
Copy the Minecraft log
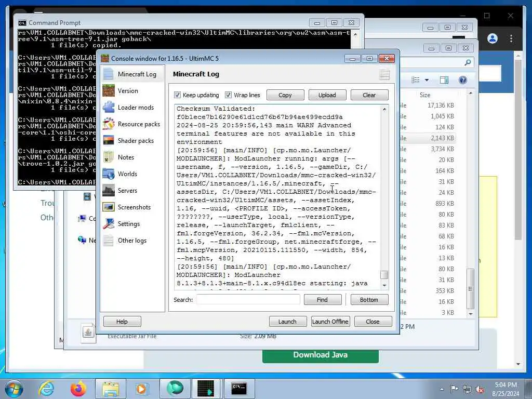(x=285, y=95)
